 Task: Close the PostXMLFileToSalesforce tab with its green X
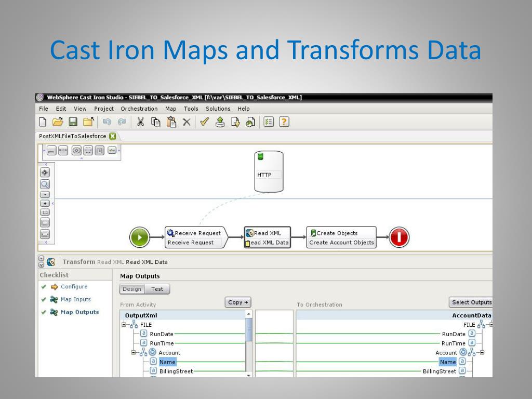(x=113, y=136)
